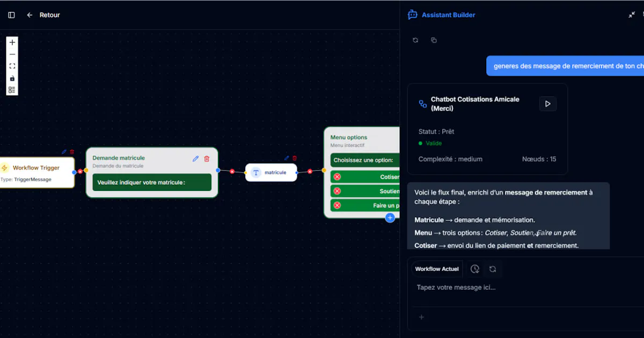Click the Valide status indicator
This screenshot has width=644, height=338.
tap(430, 143)
